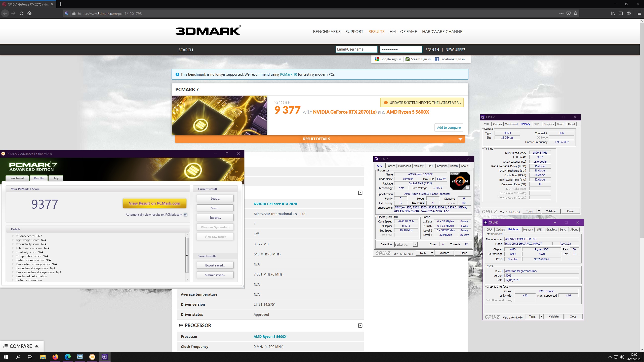Open Windows search from taskbar

tap(18, 357)
